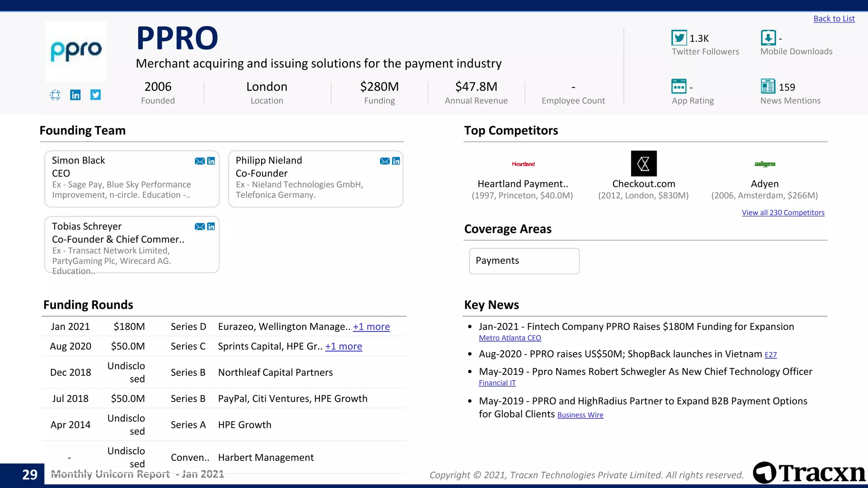Click Simon Black's email icon

[x=200, y=161]
